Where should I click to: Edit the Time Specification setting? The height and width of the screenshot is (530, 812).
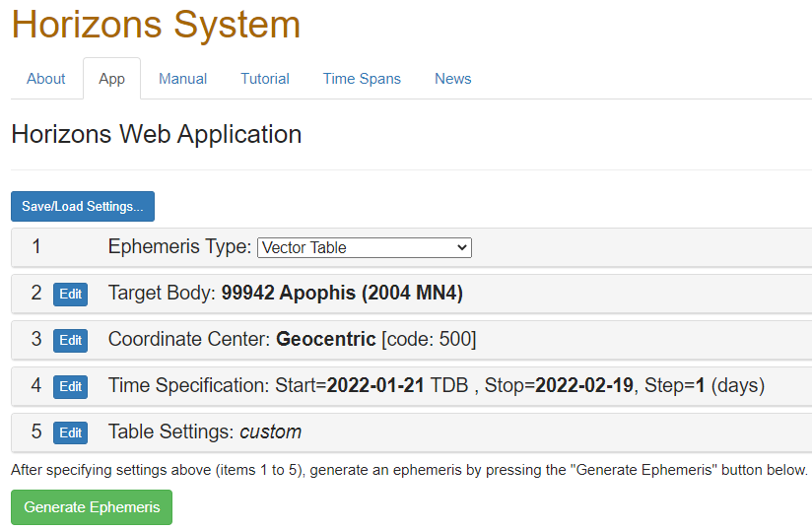[70, 386]
